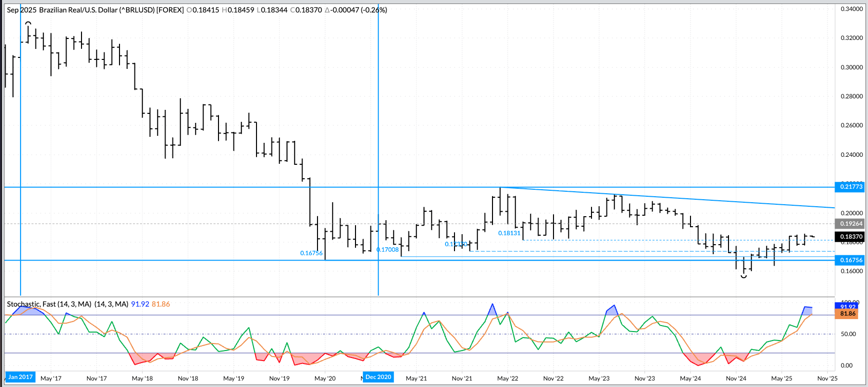Select the Dec 2020 date label

pyautogui.click(x=378, y=377)
